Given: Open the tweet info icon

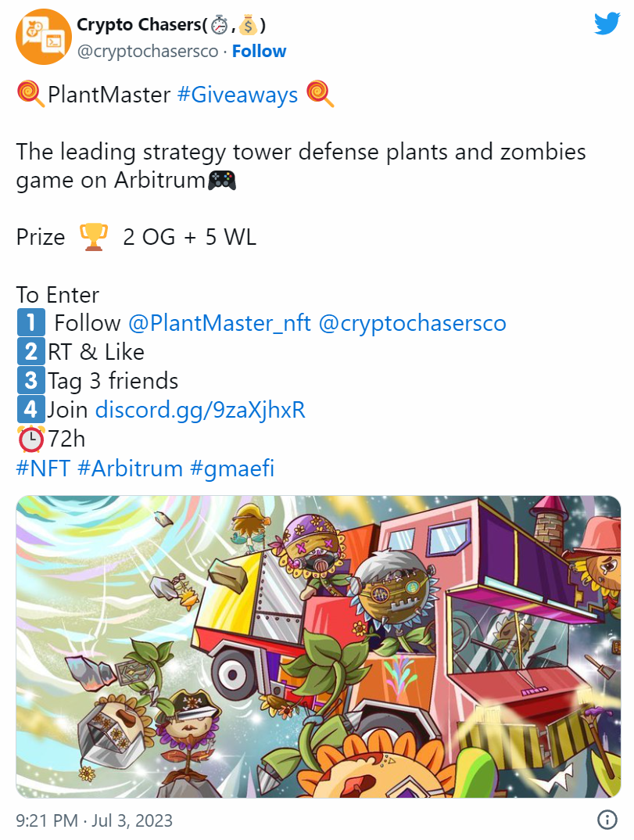Looking at the screenshot, I should 607,820.
